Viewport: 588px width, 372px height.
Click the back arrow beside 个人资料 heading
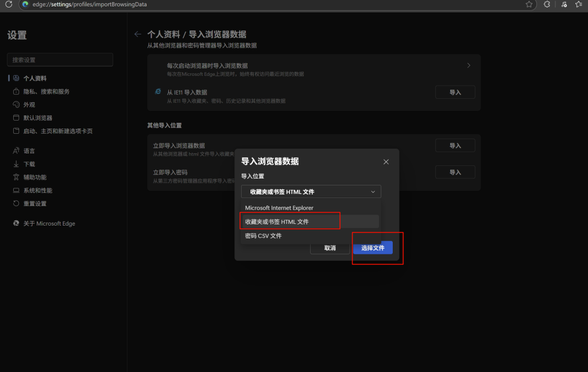click(x=137, y=34)
